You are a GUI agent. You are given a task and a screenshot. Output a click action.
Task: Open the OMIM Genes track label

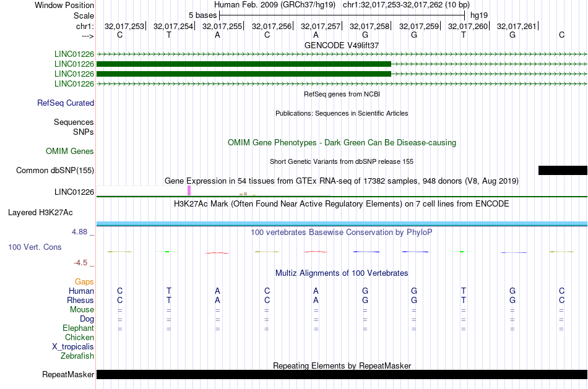[x=70, y=152]
